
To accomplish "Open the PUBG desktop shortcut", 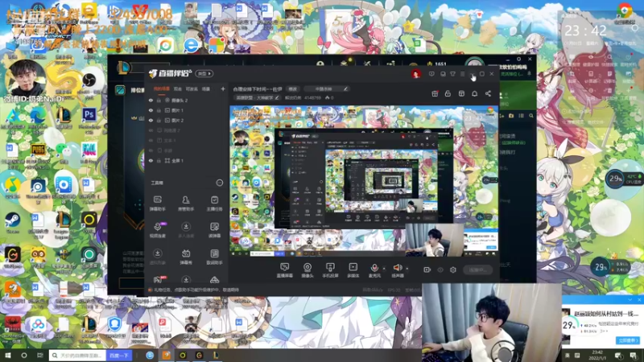I will click(x=38, y=150).
